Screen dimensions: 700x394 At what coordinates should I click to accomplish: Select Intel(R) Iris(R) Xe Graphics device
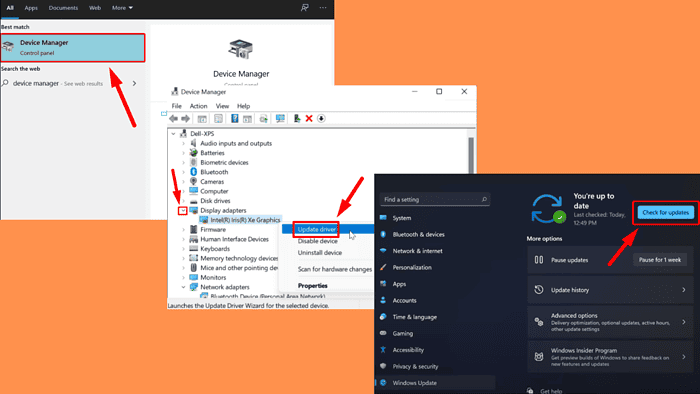(240, 220)
